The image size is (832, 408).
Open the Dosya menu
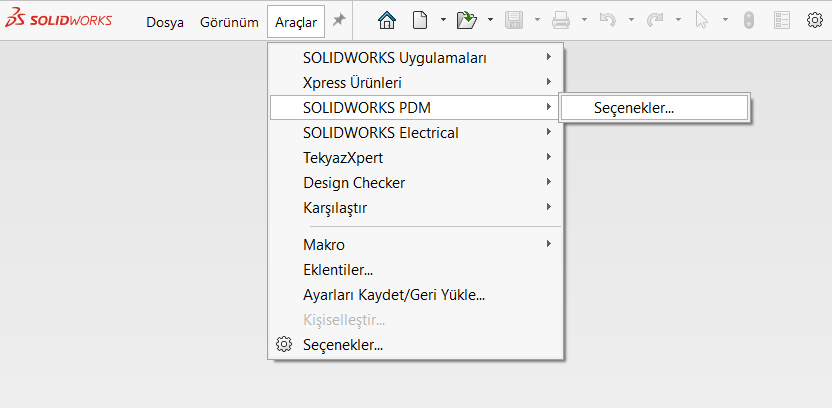point(165,22)
